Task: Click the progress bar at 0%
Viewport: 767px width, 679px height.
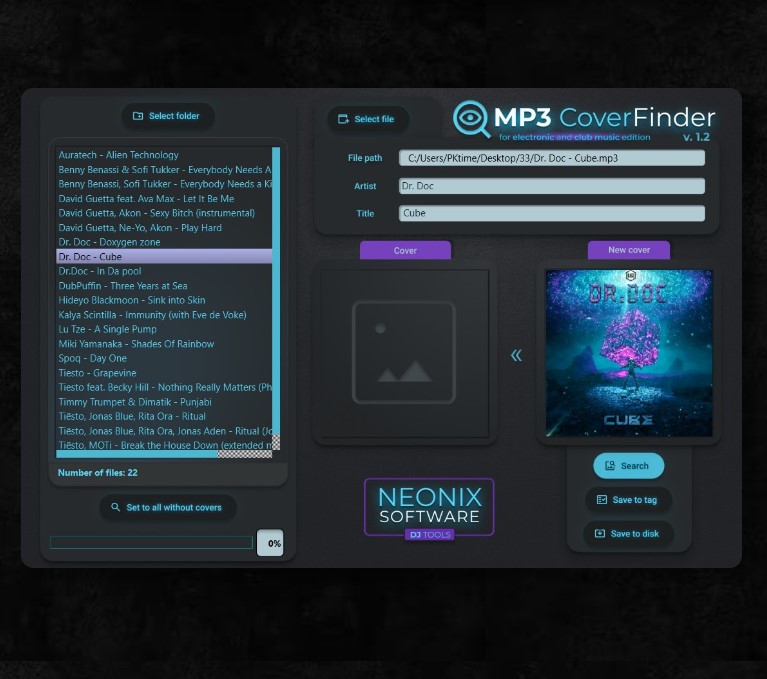Action: [x=151, y=542]
